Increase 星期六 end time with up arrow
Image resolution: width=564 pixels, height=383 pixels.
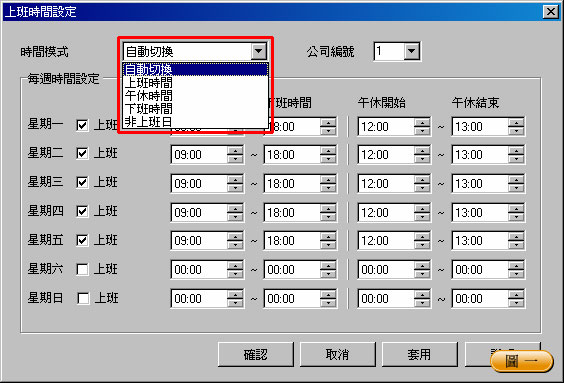coord(328,265)
